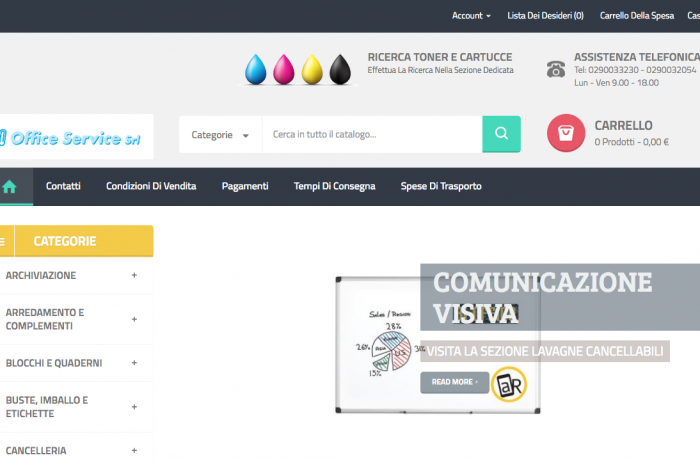Click the cyan ink drop icon
This screenshot has width=700, height=460.
point(257,69)
